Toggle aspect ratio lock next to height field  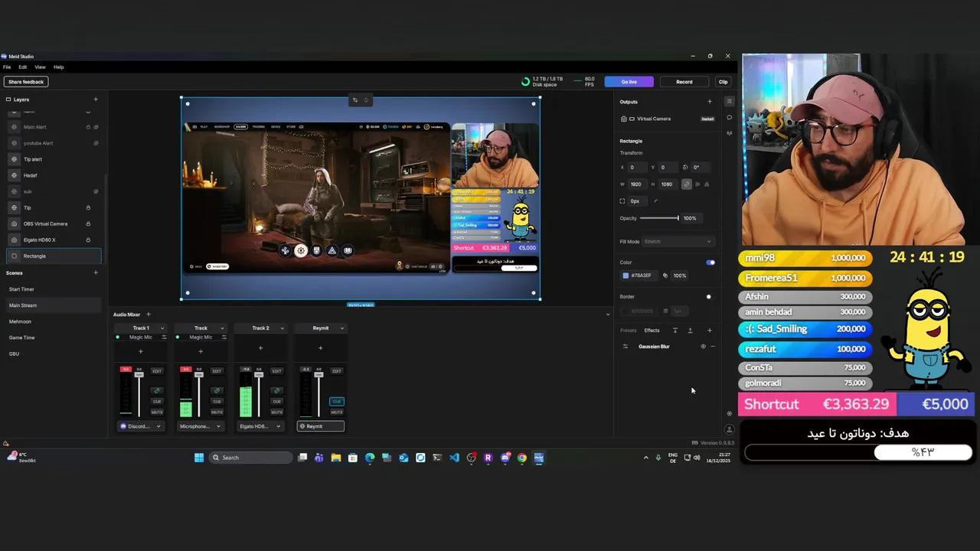(x=686, y=184)
